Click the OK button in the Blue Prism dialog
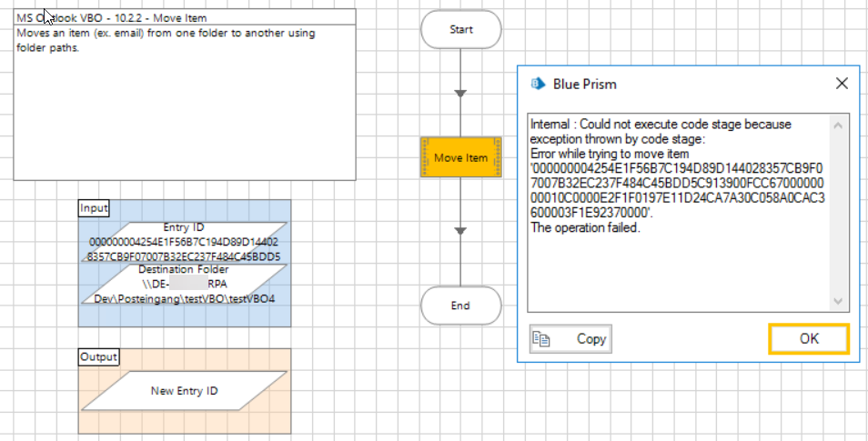Screen dimensions: 868x441 [x=808, y=338]
